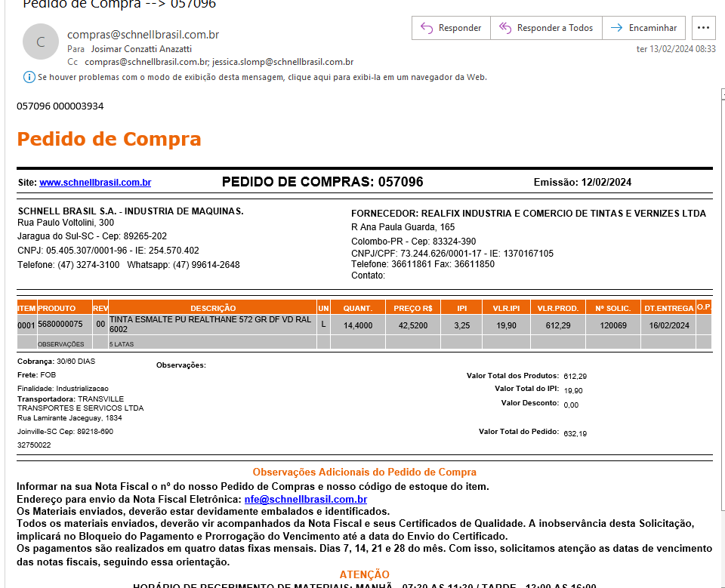Select the sender address next to the avatar

tap(143, 35)
